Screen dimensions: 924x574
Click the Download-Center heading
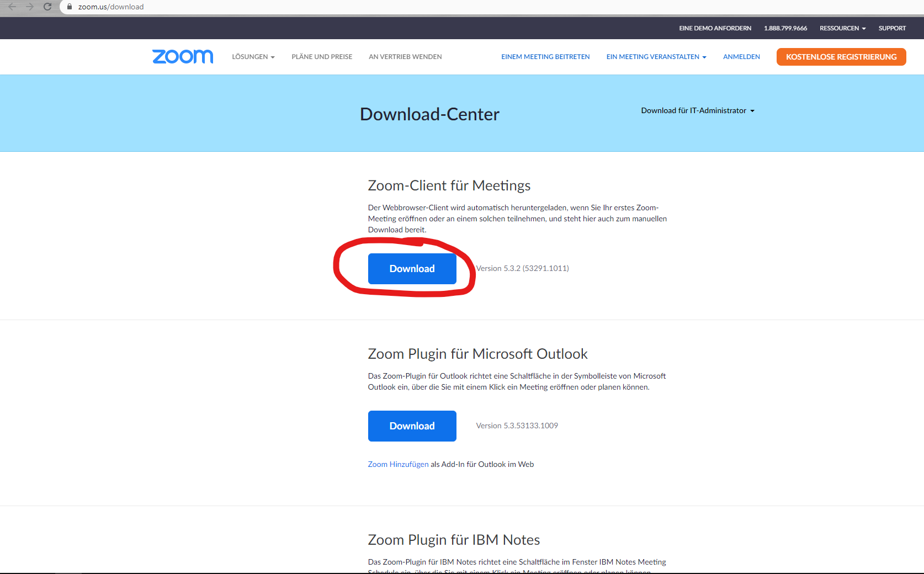(429, 114)
